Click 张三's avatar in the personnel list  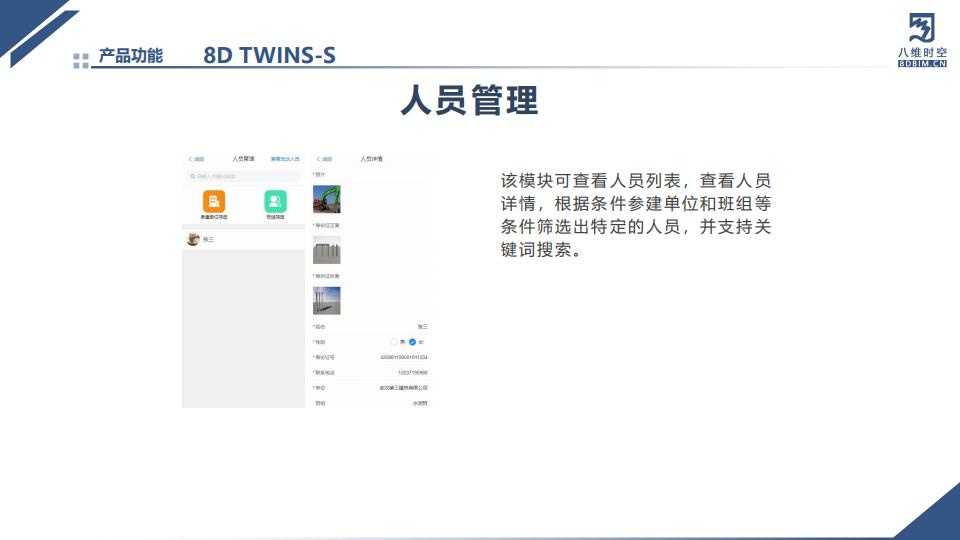click(193, 239)
